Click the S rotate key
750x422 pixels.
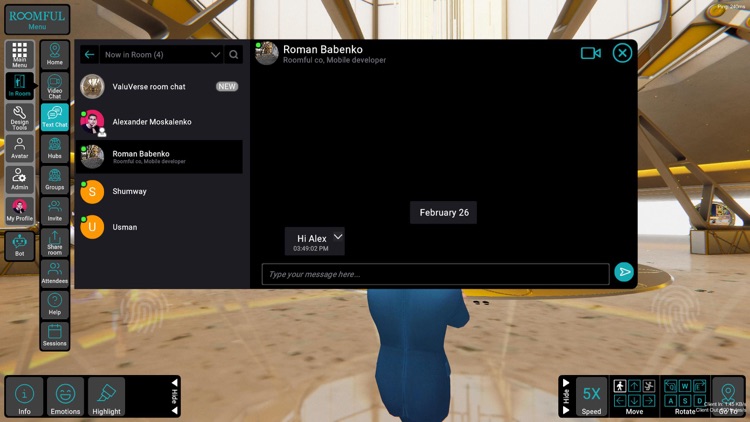(x=685, y=400)
